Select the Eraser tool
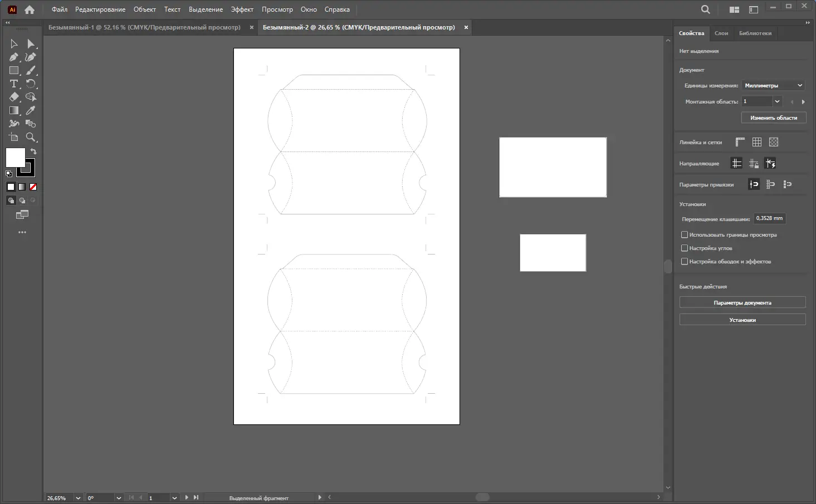The height and width of the screenshot is (504, 816). pos(14,97)
